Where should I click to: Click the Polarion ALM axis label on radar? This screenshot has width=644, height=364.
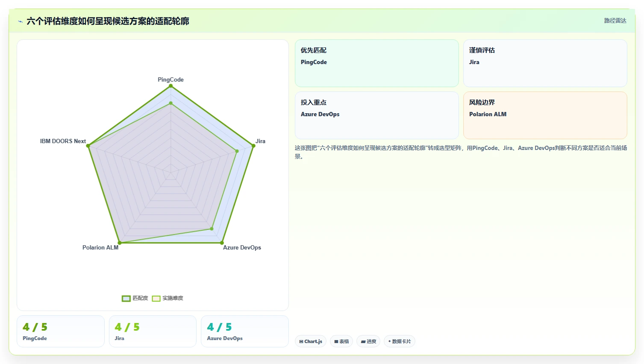pos(100,247)
